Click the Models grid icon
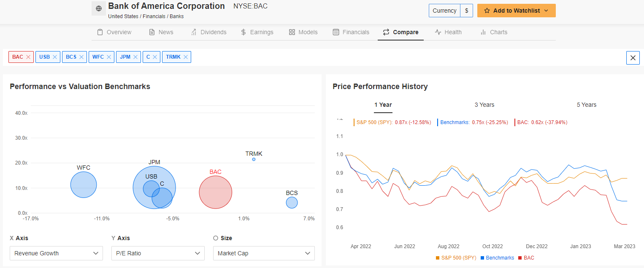The image size is (644, 268). click(292, 32)
